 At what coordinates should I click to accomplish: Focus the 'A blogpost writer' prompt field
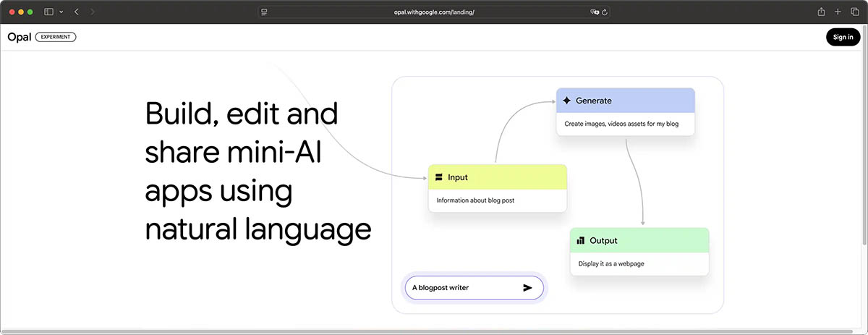pos(463,288)
